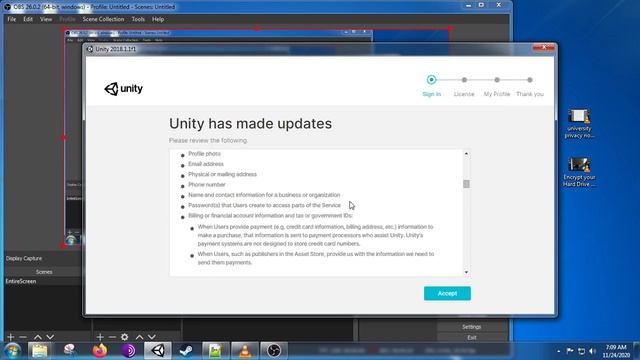Click the scrollbar thumb in the terms box
The width and height of the screenshot is (640, 360).
click(466, 184)
